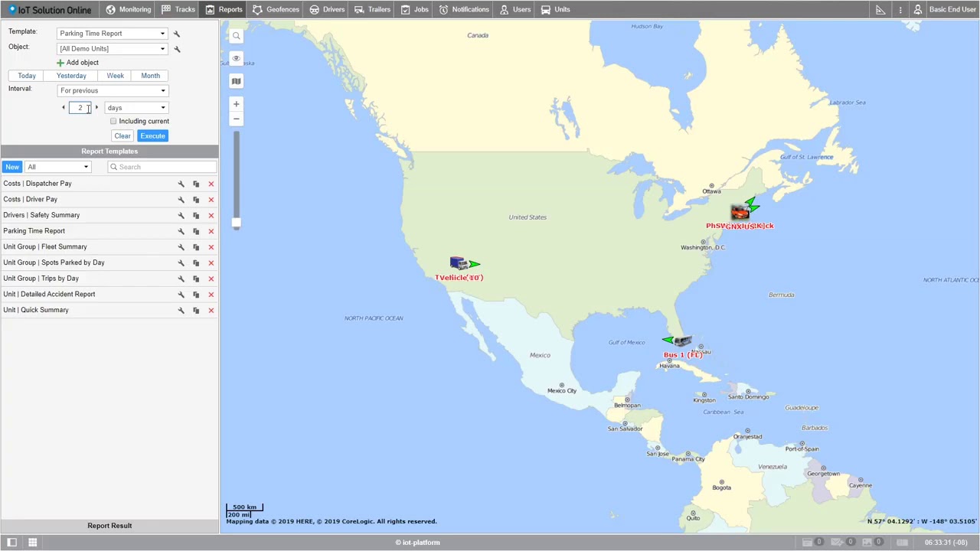Create a New report template

point(12,167)
